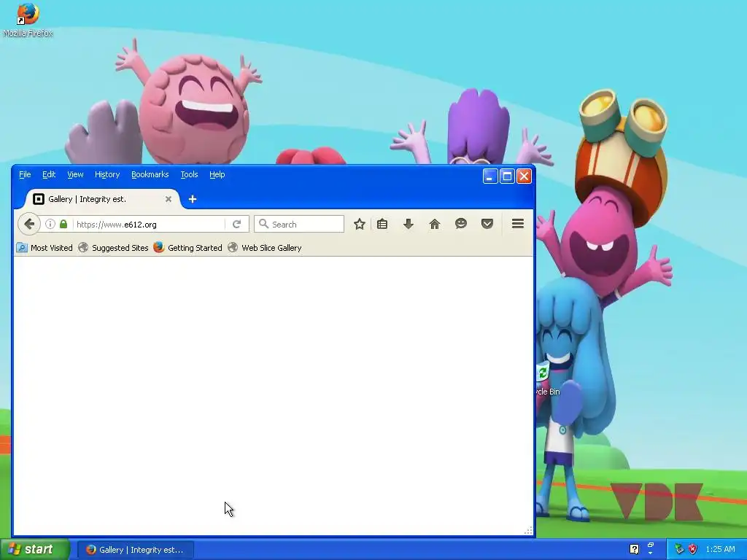Maximize the Firefox window

(x=507, y=176)
